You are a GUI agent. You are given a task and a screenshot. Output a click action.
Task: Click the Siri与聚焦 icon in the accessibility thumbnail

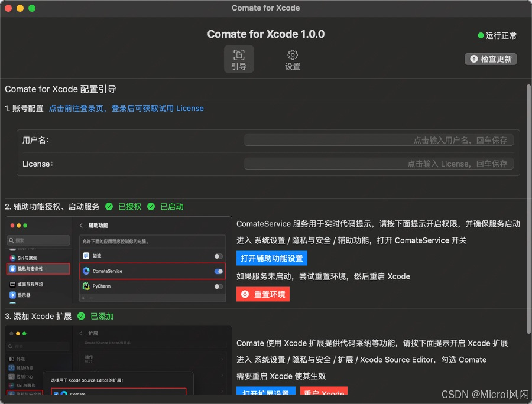[x=12, y=258]
